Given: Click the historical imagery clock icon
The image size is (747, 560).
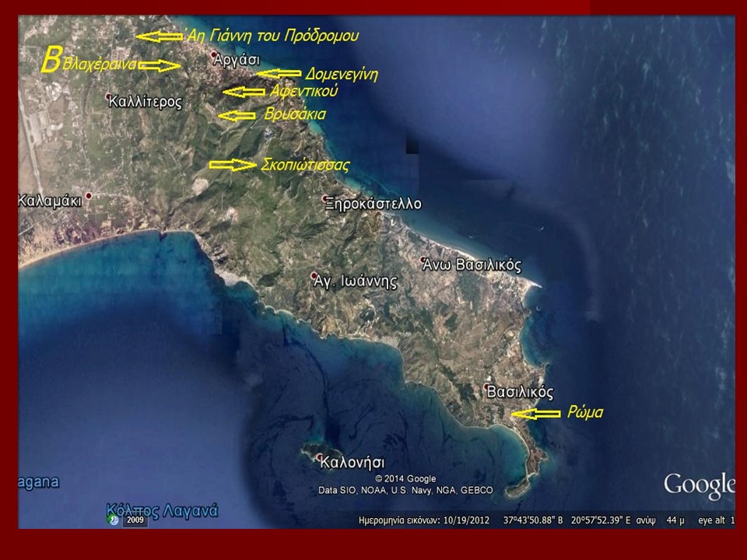Looking at the screenshot, I should 114,520.
